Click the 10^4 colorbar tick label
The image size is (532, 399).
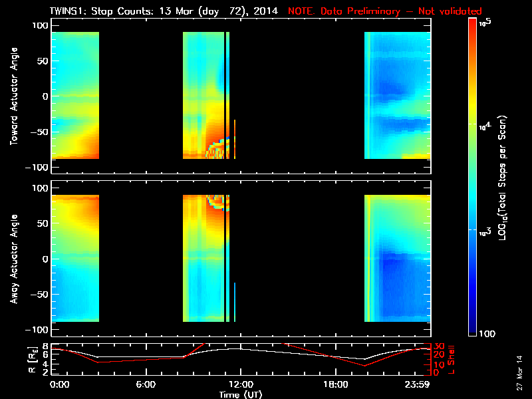(485, 126)
